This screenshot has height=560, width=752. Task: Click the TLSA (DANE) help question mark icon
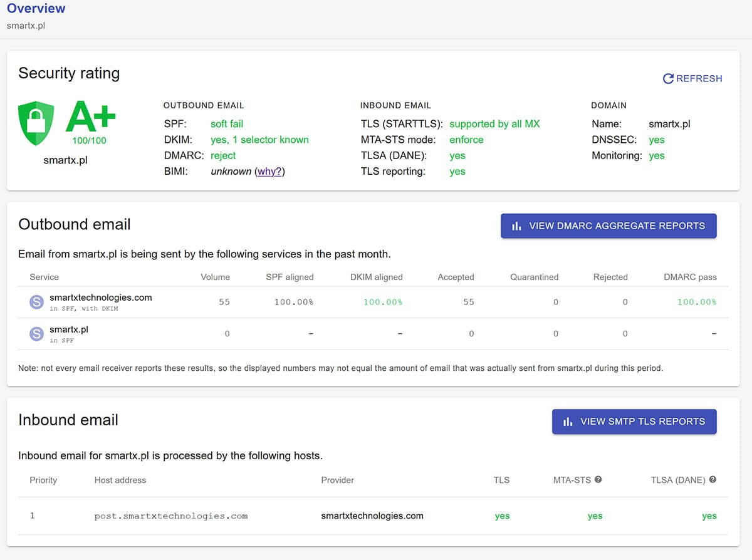[x=712, y=480]
